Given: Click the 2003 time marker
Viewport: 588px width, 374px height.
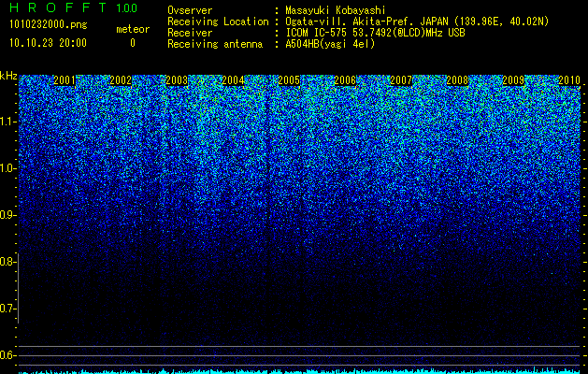Looking at the screenshot, I should tap(177, 80).
